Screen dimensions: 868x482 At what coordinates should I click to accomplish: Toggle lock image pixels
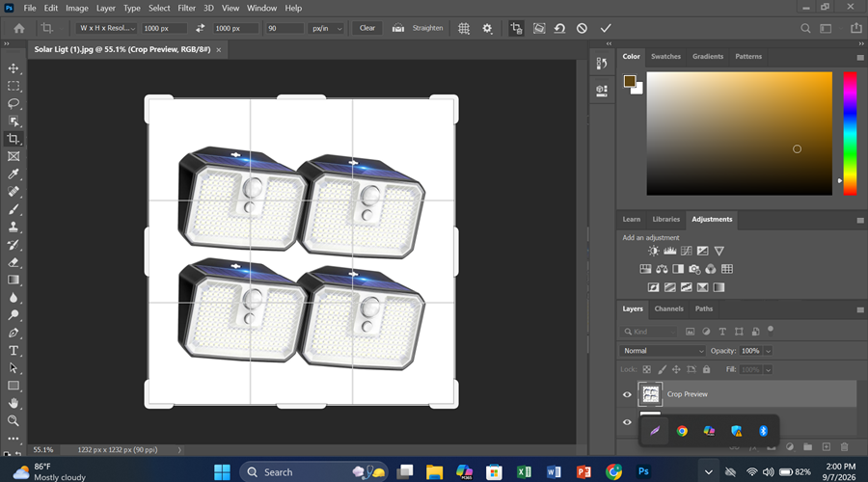tap(662, 369)
